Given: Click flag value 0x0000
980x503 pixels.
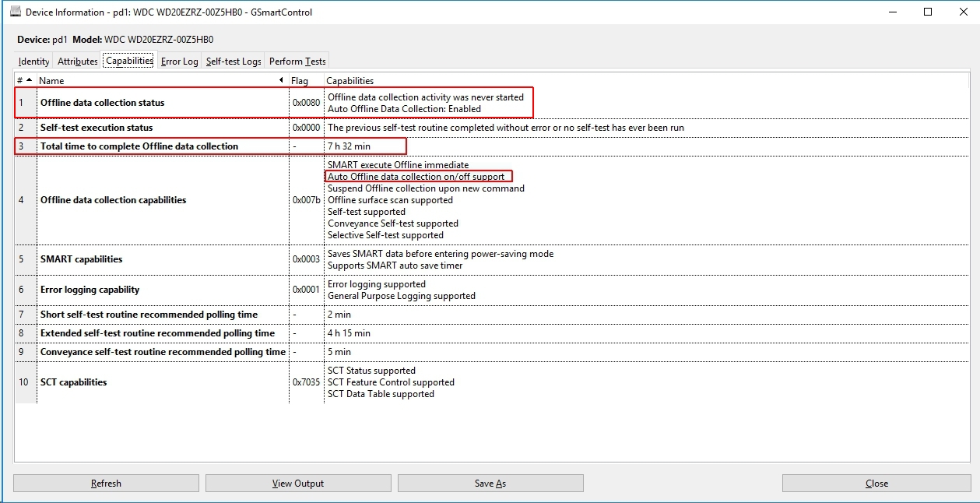Looking at the screenshot, I should [306, 128].
